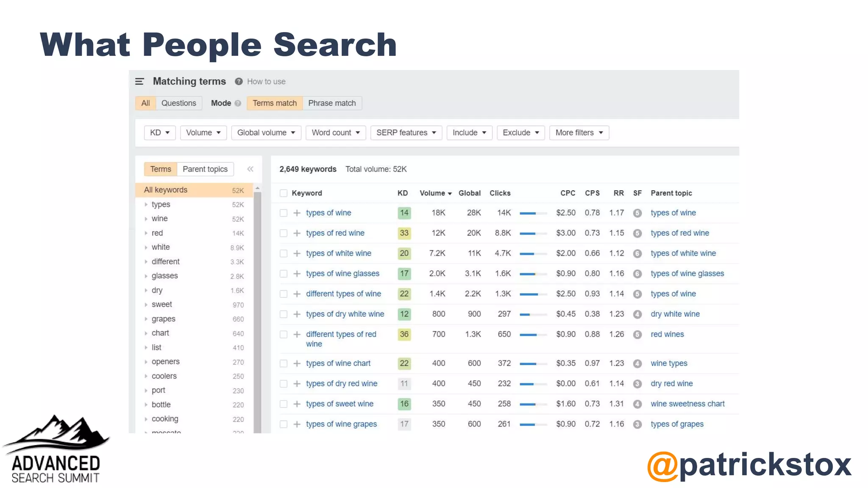Click SF badge in 'types of wine' row
Viewport: 868px width, 488px height.
[637, 213]
